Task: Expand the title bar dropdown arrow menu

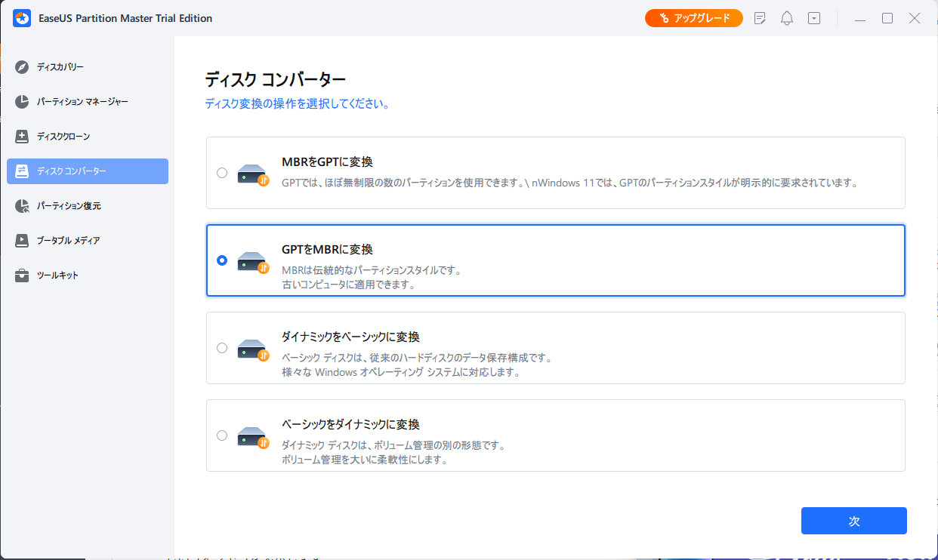Action: 813,18
